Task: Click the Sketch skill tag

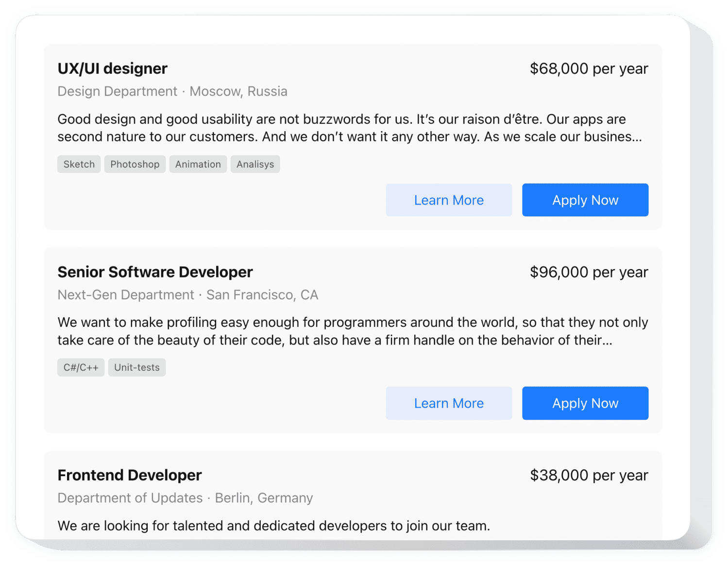Action: point(79,164)
